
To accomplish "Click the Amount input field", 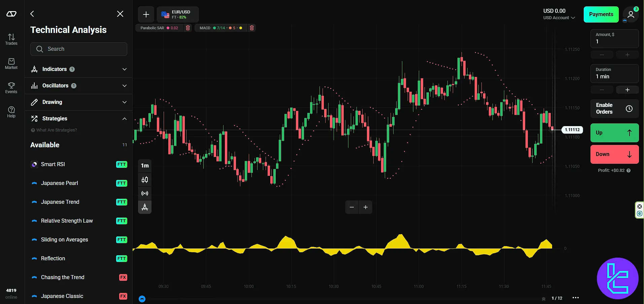I will click(x=615, y=39).
